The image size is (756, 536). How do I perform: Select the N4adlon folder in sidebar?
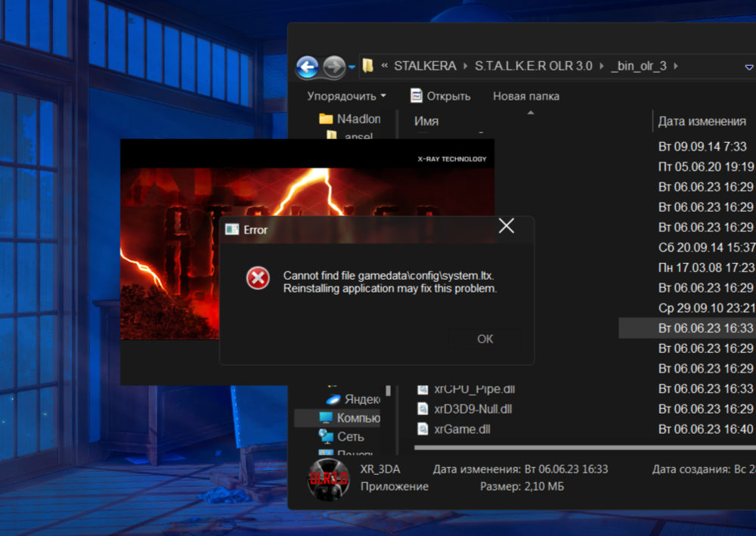click(x=358, y=119)
